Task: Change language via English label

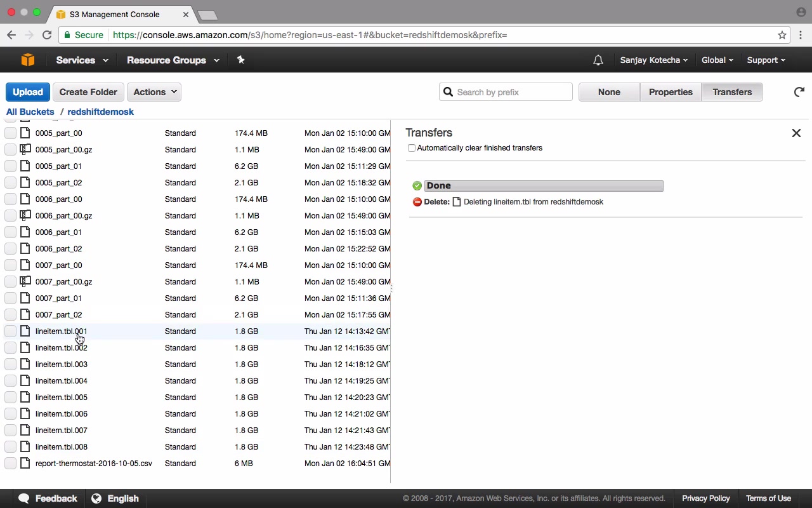Action: pyautogui.click(x=123, y=498)
